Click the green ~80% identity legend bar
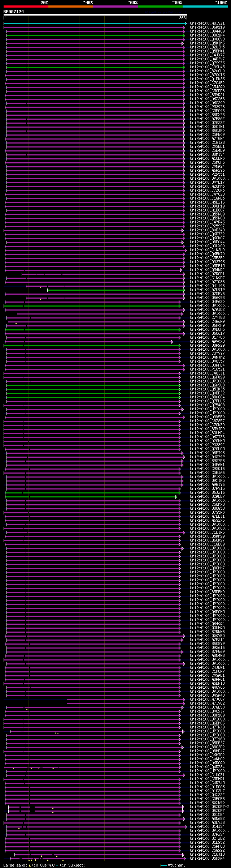 click(160, 7)
